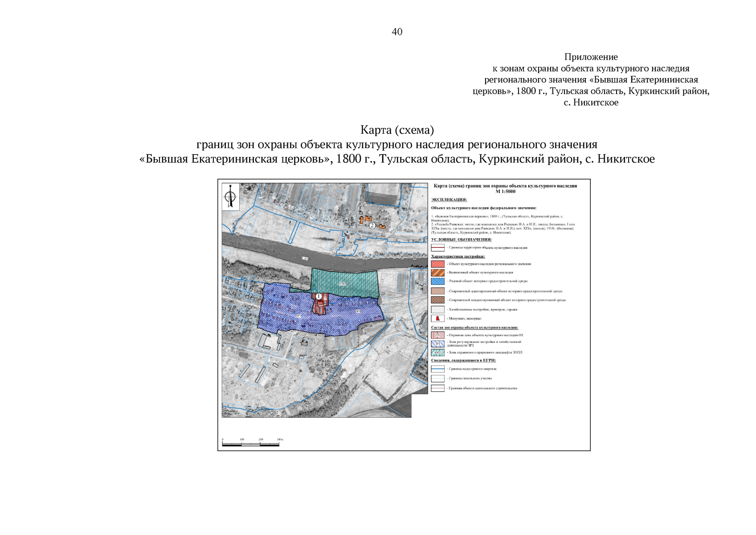Click the ЭКСПЛИКАЦИЯ heading
Viewport: 756px width, 535px height.
pyautogui.click(x=449, y=200)
